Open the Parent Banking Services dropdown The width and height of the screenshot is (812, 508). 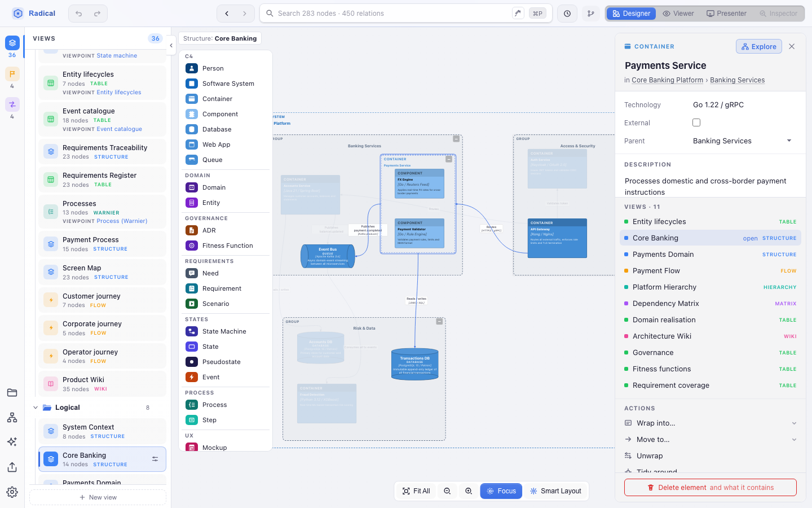click(x=742, y=141)
